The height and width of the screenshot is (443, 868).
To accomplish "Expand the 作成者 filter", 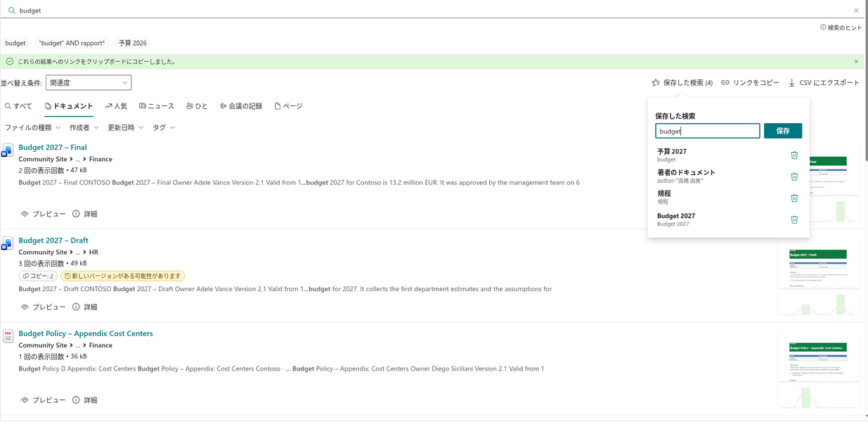I will click(84, 127).
